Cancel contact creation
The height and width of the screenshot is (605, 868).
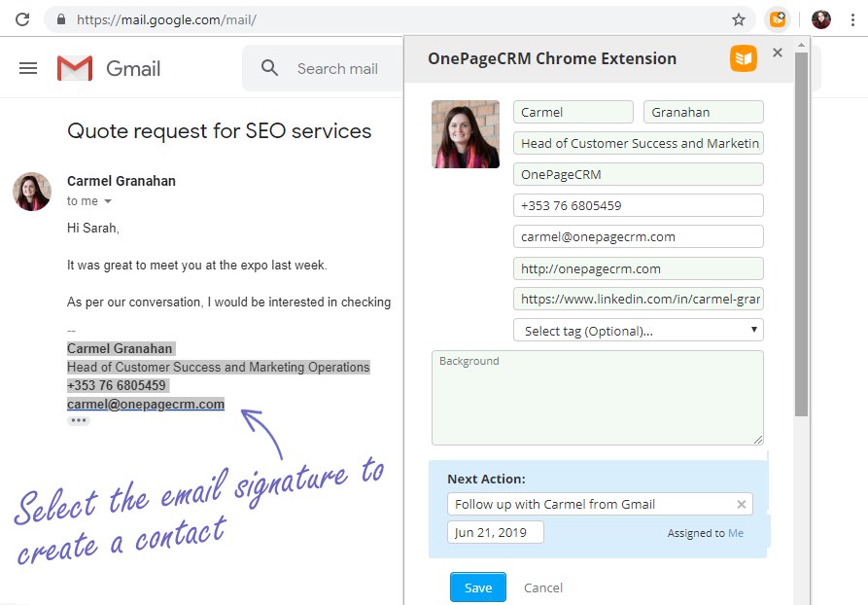[543, 587]
